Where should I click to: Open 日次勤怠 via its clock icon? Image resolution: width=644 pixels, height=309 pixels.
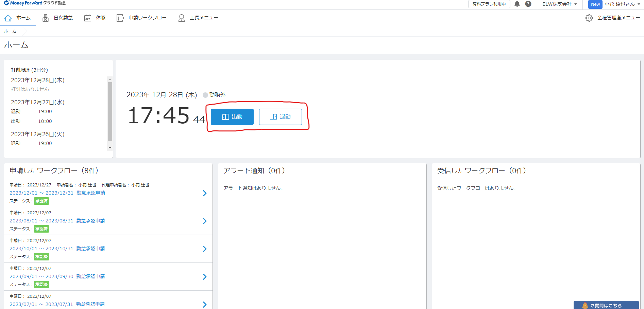[x=45, y=18]
